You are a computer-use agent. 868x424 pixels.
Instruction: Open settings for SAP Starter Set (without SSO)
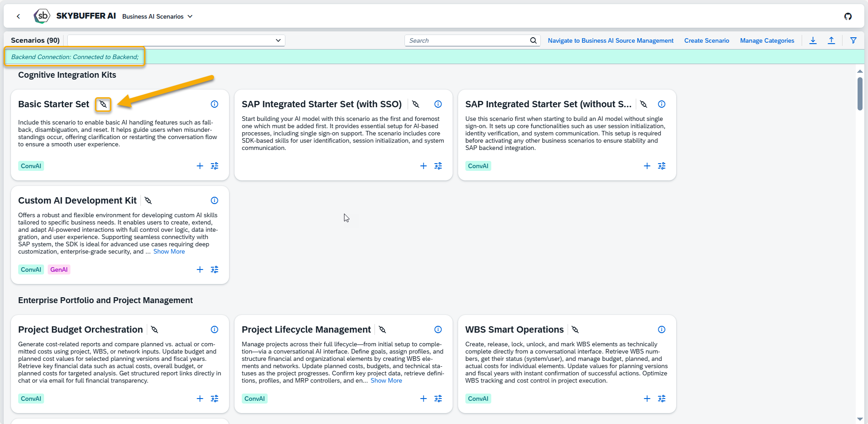pyautogui.click(x=662, y=166)
